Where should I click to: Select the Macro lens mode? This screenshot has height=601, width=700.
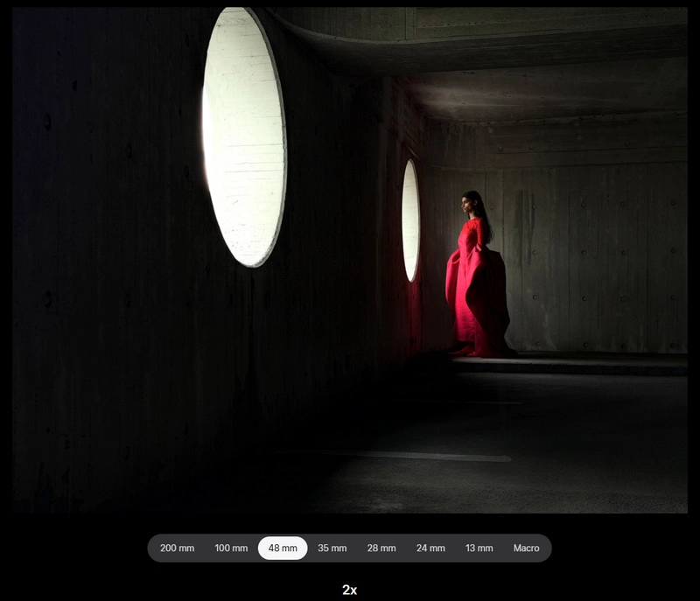[526, 549]
